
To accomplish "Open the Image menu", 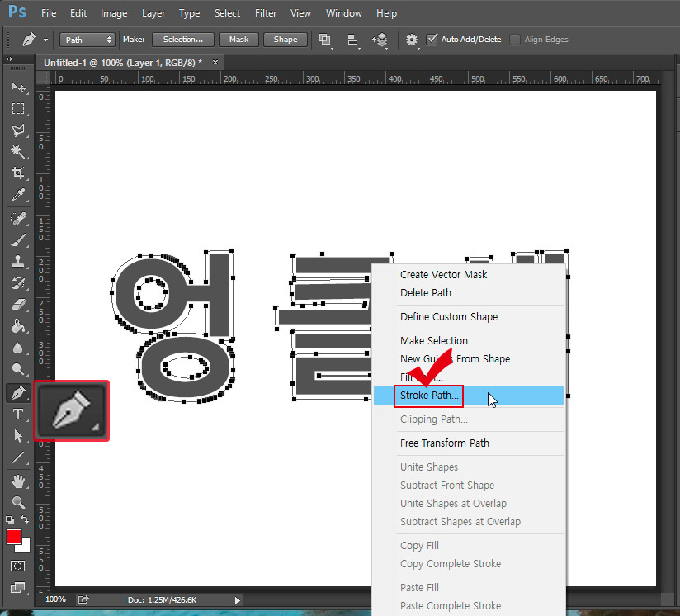I will [114, 13].
